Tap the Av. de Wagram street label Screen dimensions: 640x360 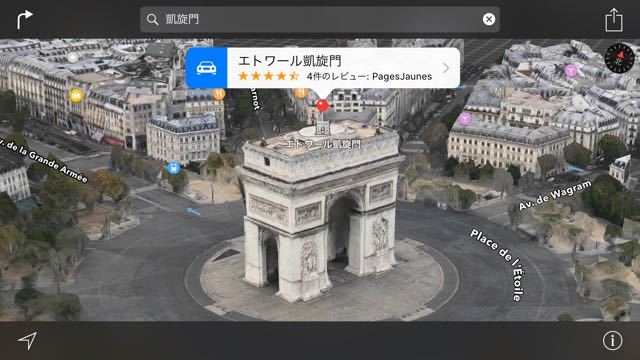tap(555, 195)
